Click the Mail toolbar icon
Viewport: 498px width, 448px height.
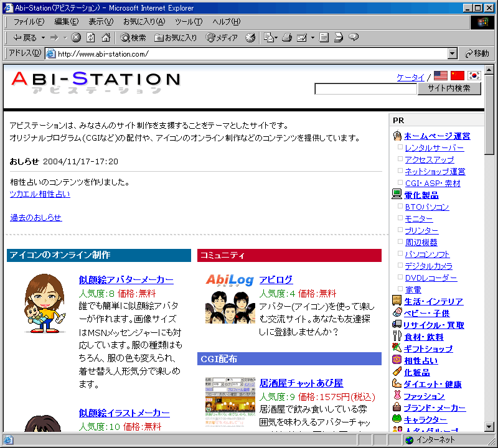click(x=269, y=37)
